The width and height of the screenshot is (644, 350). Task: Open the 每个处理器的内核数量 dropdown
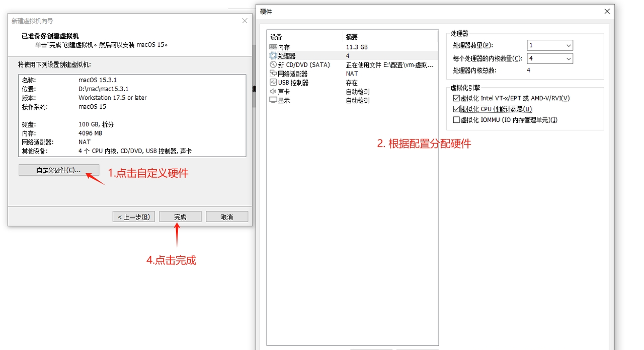coord(550,58)
